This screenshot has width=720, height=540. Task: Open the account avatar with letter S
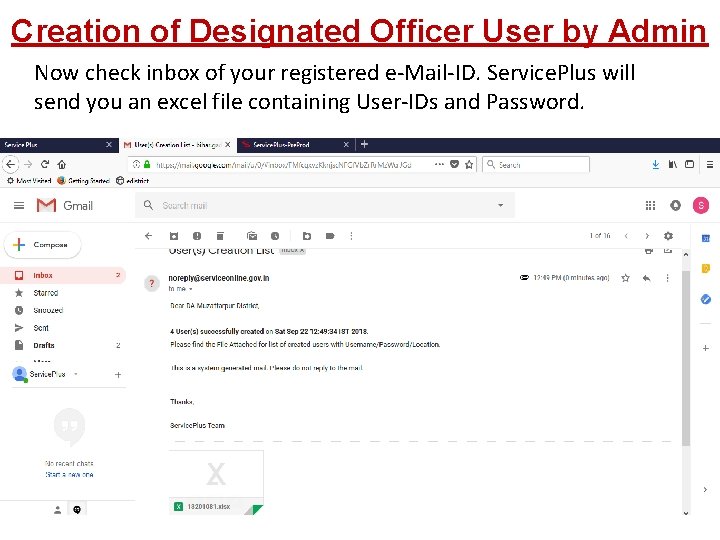point(701,205)
